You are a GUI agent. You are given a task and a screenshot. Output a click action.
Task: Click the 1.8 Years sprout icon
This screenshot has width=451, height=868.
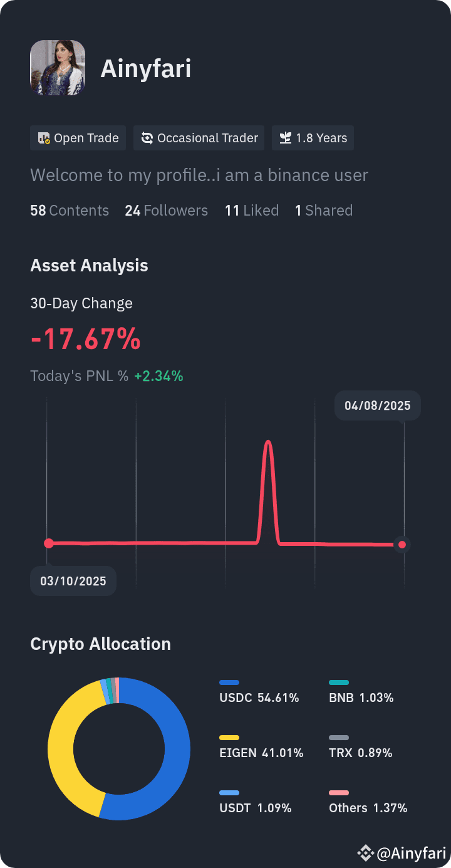click(286, 139)
